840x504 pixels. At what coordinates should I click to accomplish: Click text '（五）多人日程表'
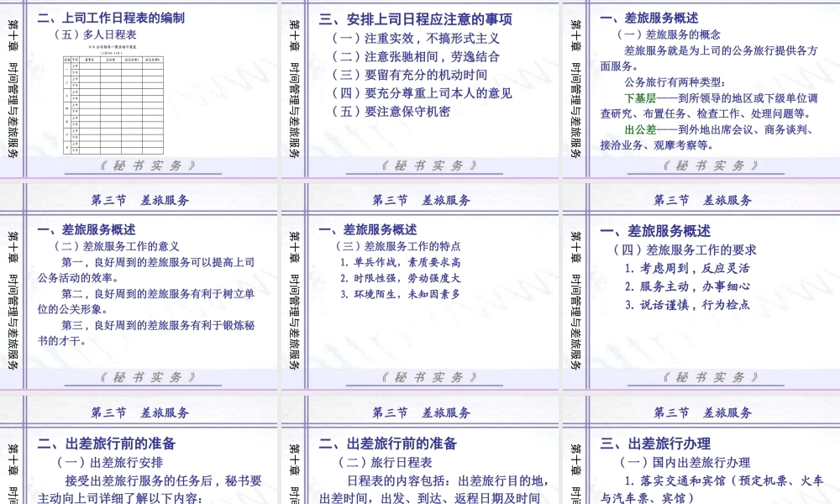pos(96,34)
